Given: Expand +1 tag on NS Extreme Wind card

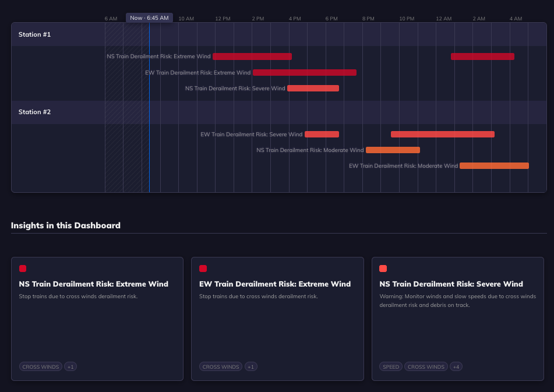Looking at the screenshot, I should pos(70,366).
